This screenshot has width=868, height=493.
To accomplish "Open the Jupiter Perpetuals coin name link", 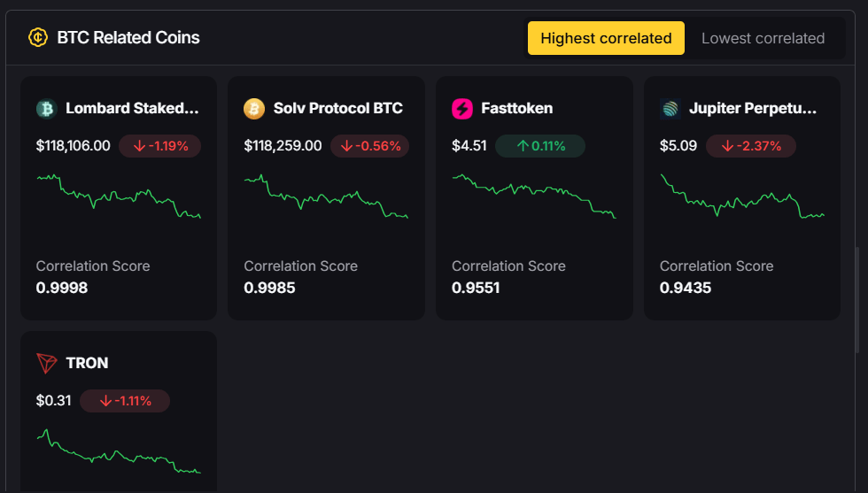I will pos(751,109).
